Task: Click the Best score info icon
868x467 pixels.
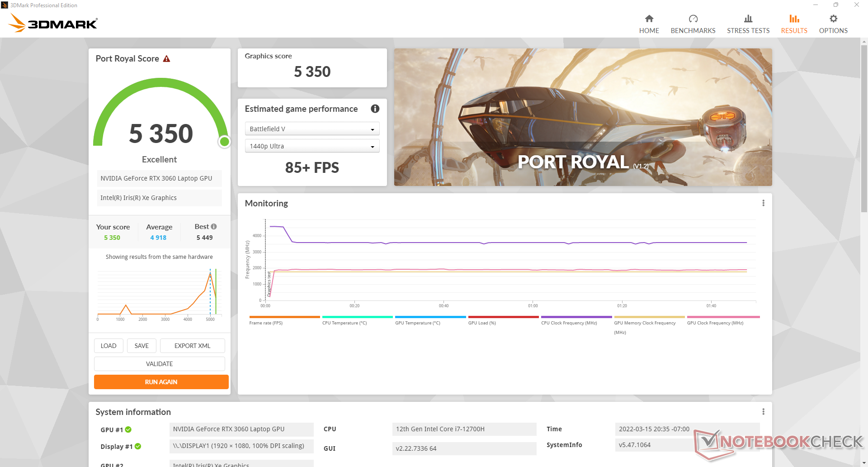Action: [214, 226]
